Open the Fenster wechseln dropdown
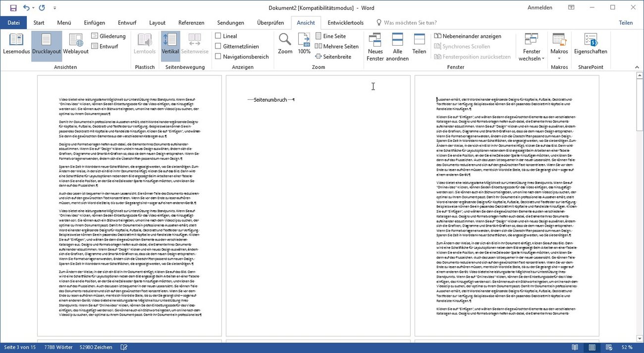Screen dimensions: 644x353 (532, 47)
